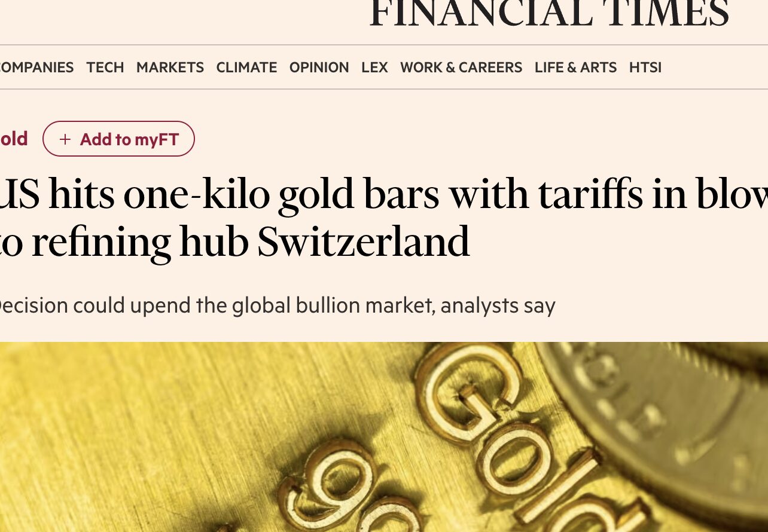Open the Companies navigation section
Viewport: 768px width, 532px height.
coord(36,68)
